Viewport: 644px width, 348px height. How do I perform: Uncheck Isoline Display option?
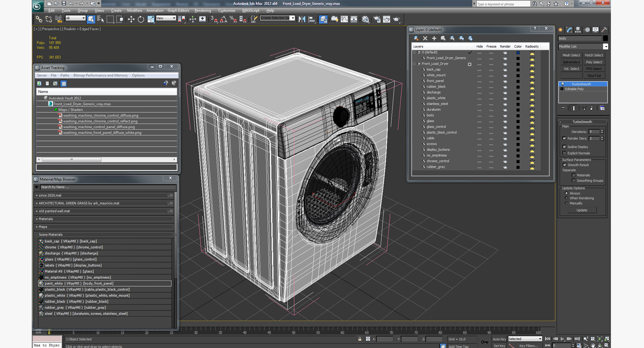[564, 147]
